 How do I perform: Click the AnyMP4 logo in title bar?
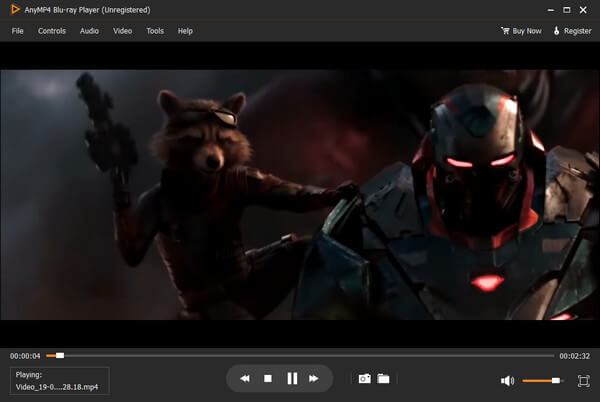[x=13, y=11]
